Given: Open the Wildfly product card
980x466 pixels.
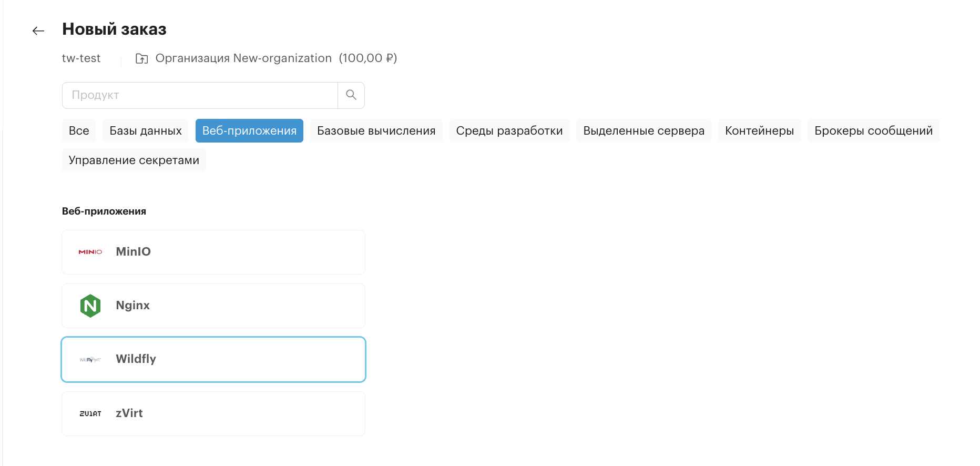Looking at the screenshot, I should point(213,359).
